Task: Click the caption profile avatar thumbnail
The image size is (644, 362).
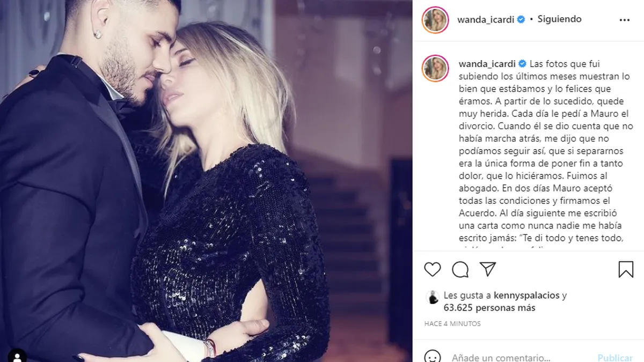Action: tap(435, 68)
